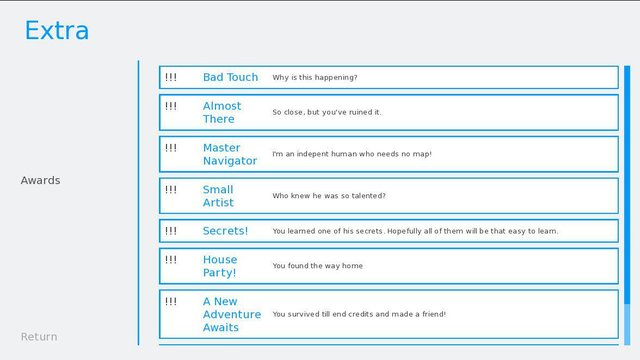Click the Extra page heading
This screenshot has width=640, height=360.
(x=57, y=31)
